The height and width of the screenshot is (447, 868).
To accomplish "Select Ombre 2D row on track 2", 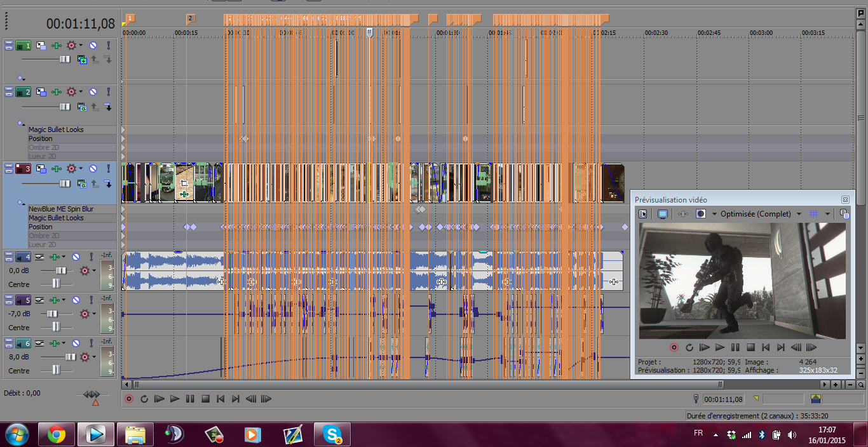I will click(x=72, y=147).
